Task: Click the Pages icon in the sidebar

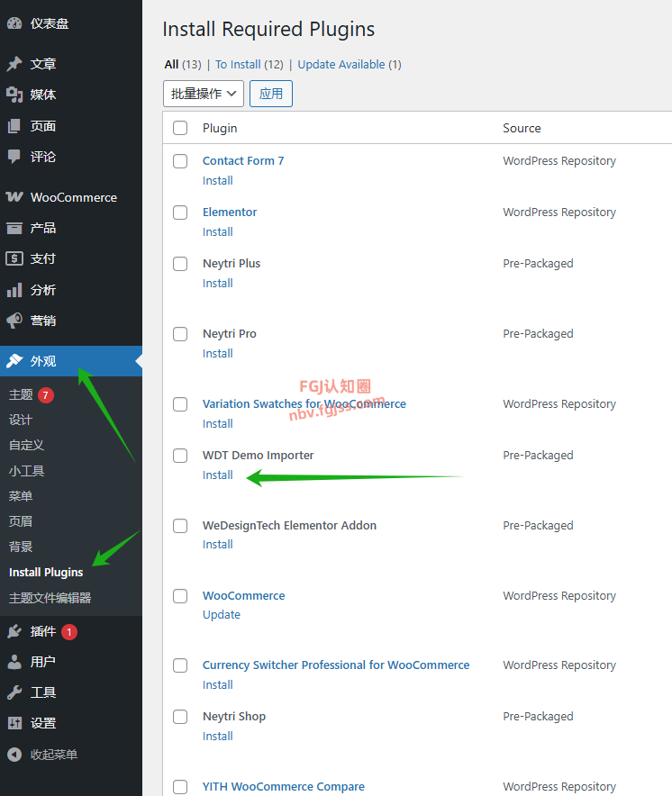Action: pyautogui.click(x=14, y=126)
